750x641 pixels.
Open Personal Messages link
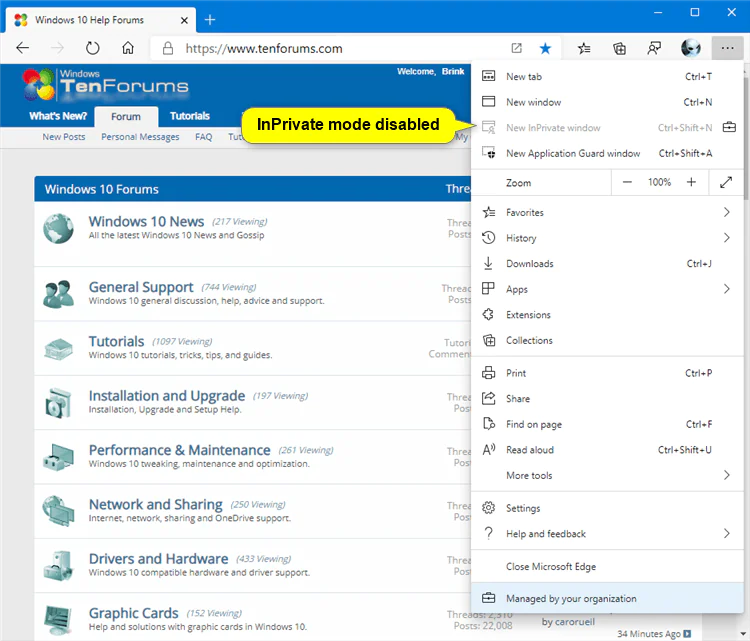pos(140,137)
